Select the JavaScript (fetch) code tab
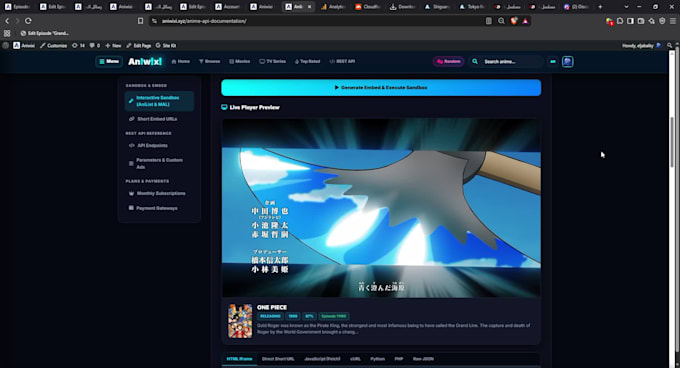The image size is (680, 368). [322, 359]
